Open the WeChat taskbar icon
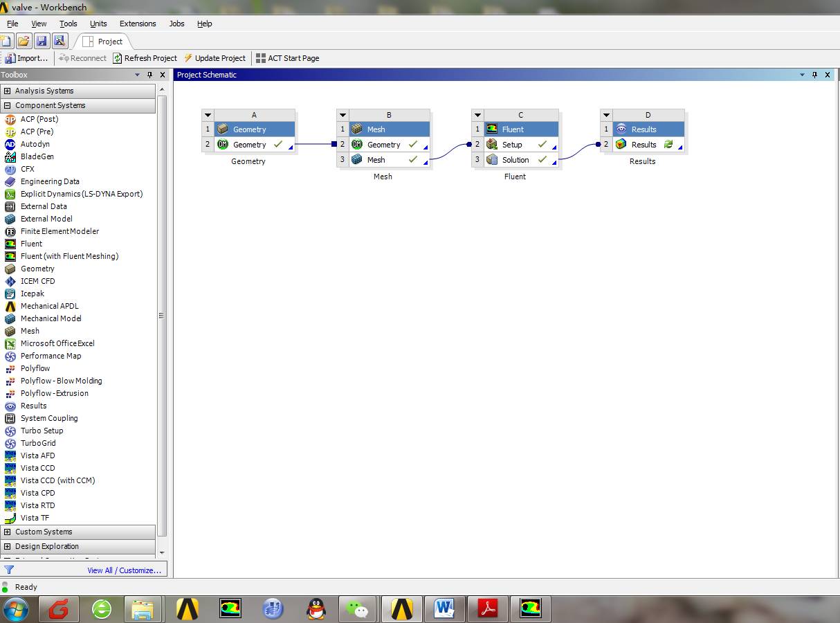Viewport: 840px width, 623px height. pyautogui.click(x=358, y=609)
